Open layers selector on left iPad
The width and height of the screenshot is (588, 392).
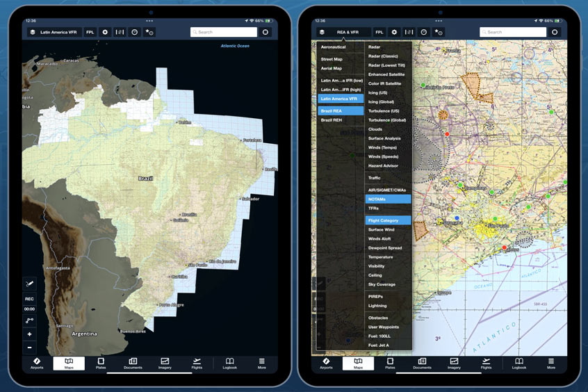coord(33,32)
